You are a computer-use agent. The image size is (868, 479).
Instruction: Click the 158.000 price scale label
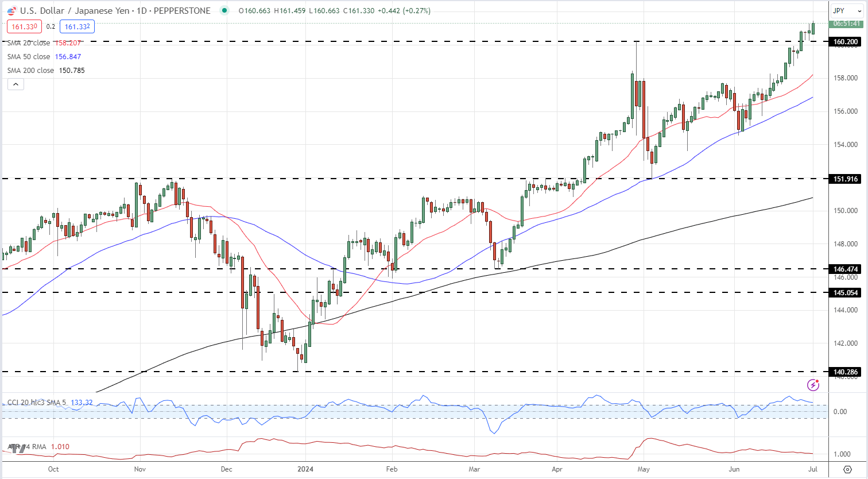pos(846,78)
